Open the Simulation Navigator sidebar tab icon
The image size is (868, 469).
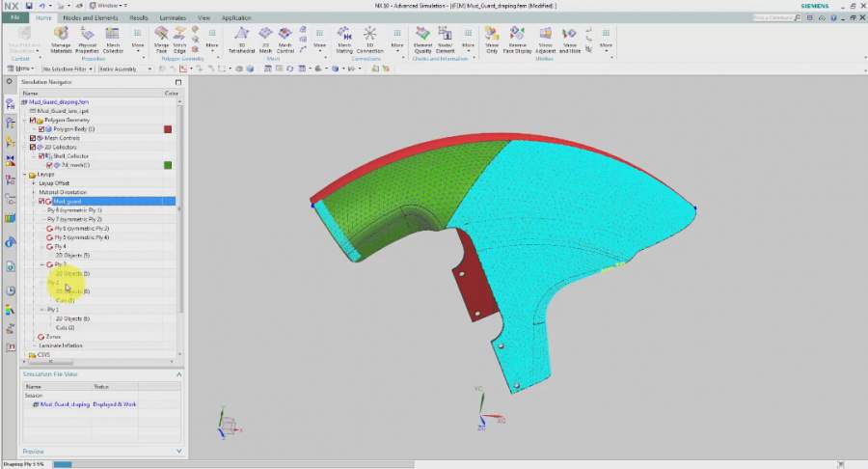[10, 103]
